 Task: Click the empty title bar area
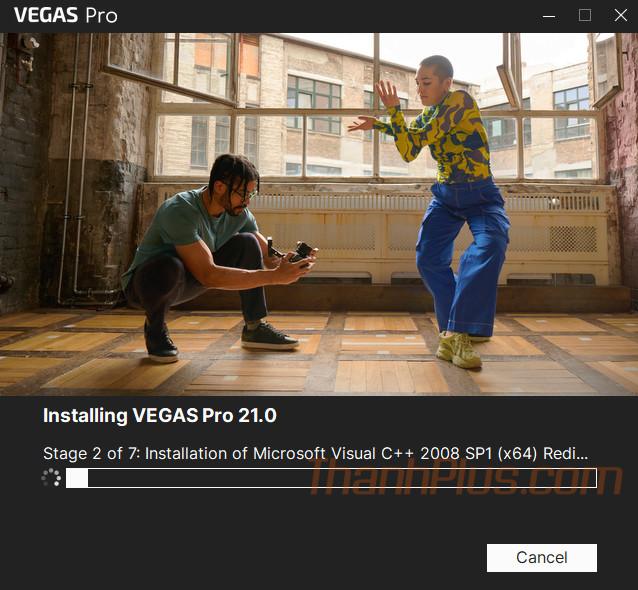[x=326, y=15]
